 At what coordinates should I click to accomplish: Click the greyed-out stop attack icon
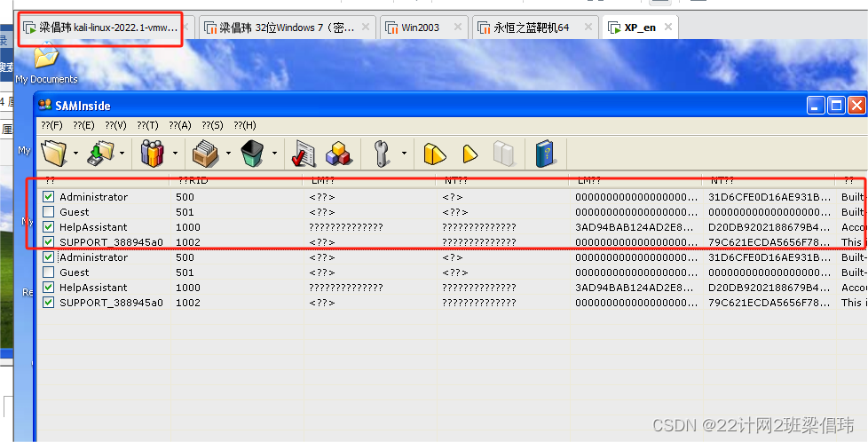pos(504,154)
